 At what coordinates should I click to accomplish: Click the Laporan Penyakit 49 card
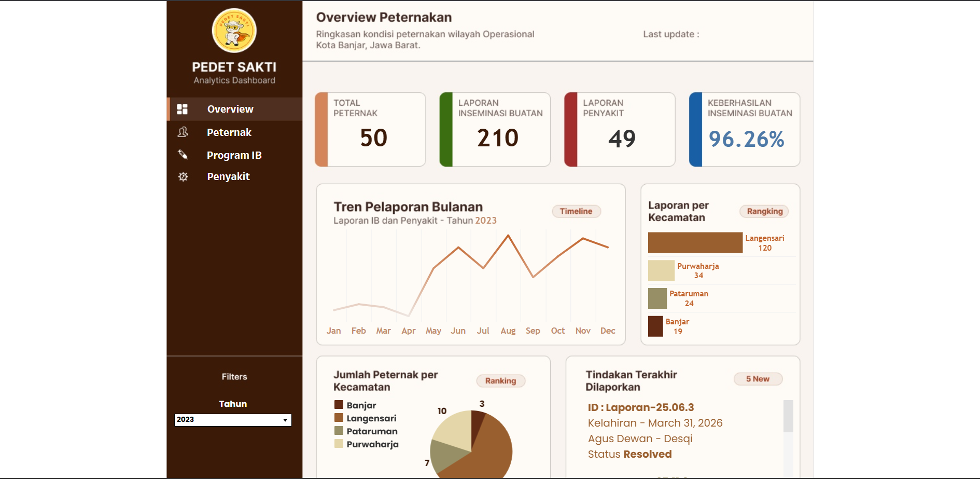[x=620, y=130]
